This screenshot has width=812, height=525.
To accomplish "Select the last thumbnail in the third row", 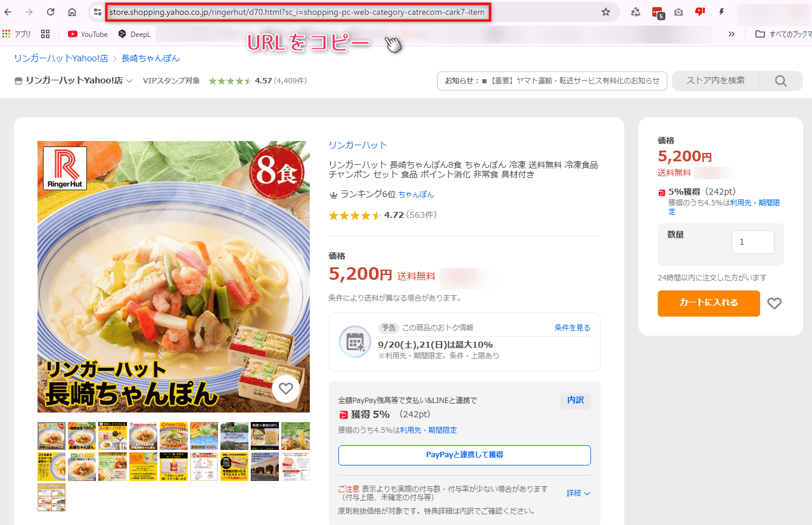I will pos(51,497).
